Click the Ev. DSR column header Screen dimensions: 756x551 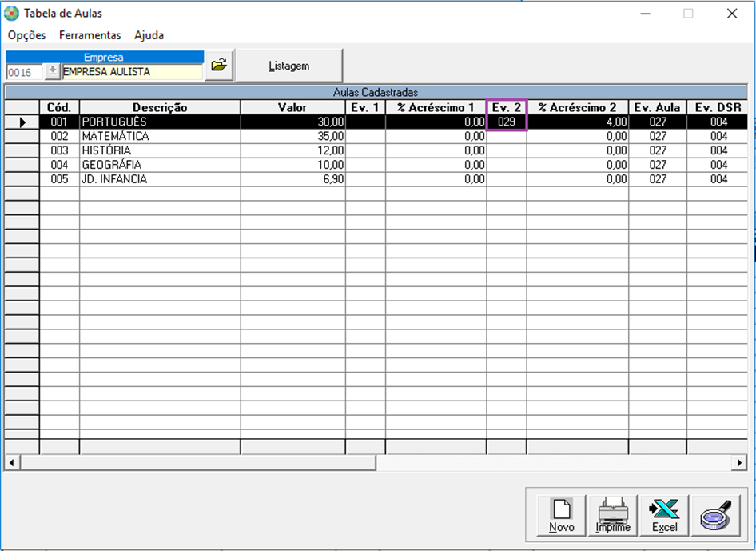[718, 107]
